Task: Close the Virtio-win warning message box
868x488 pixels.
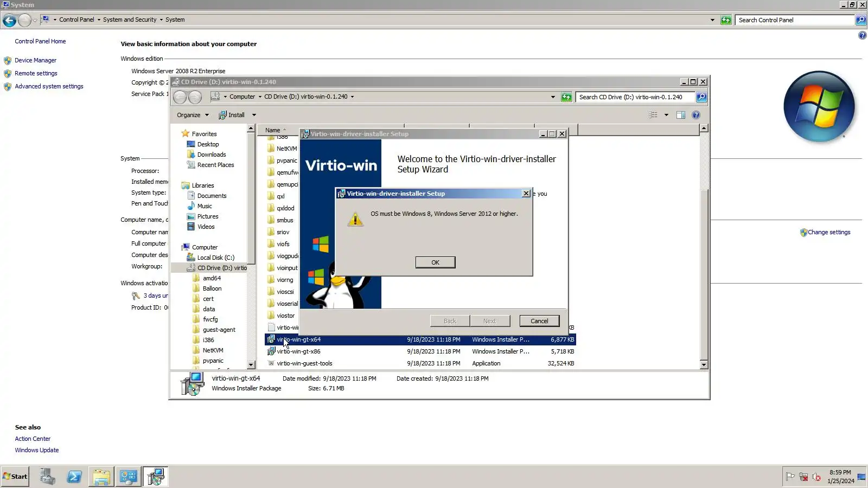Action: (526, 194)
